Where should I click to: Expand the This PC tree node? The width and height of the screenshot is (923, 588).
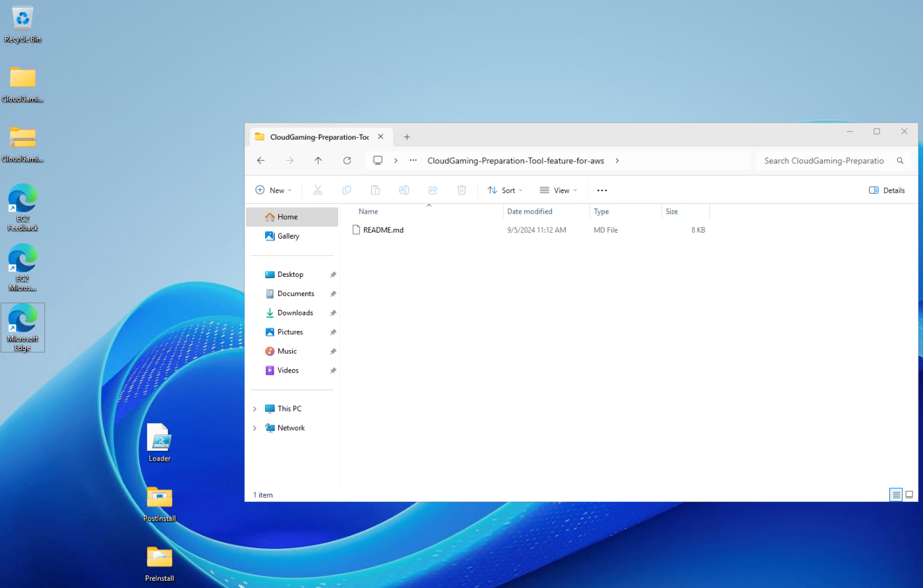(x=254, y=409)
